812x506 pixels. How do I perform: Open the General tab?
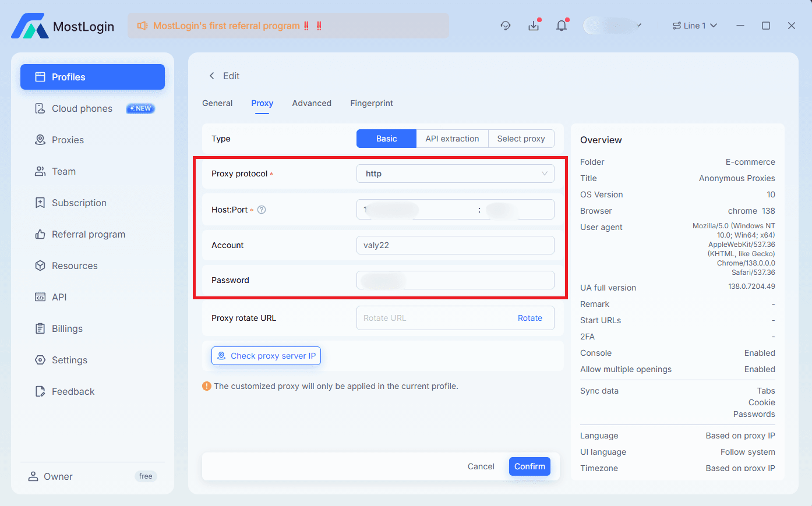217,103
